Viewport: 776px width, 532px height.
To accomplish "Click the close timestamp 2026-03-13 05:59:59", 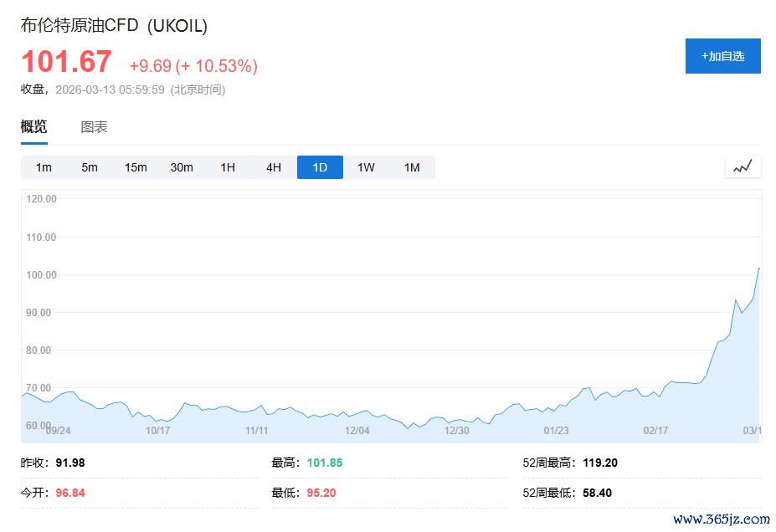I will [110, 90].
